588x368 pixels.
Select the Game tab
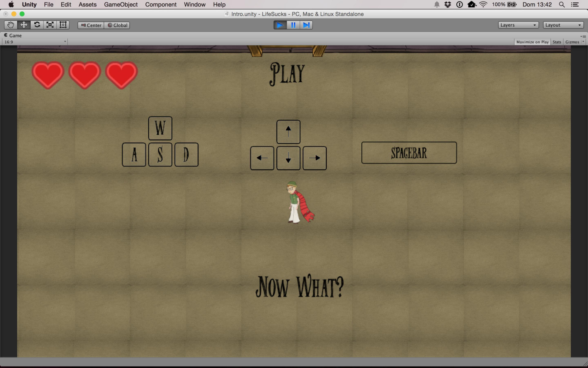tap(13, 35)
